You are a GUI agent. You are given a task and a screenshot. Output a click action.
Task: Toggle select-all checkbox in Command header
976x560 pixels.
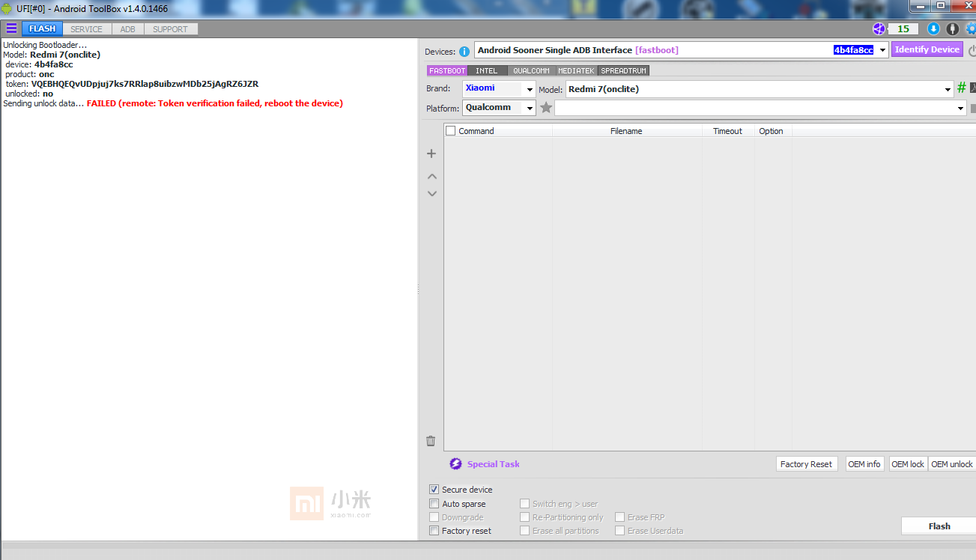(x=451, y=130)
